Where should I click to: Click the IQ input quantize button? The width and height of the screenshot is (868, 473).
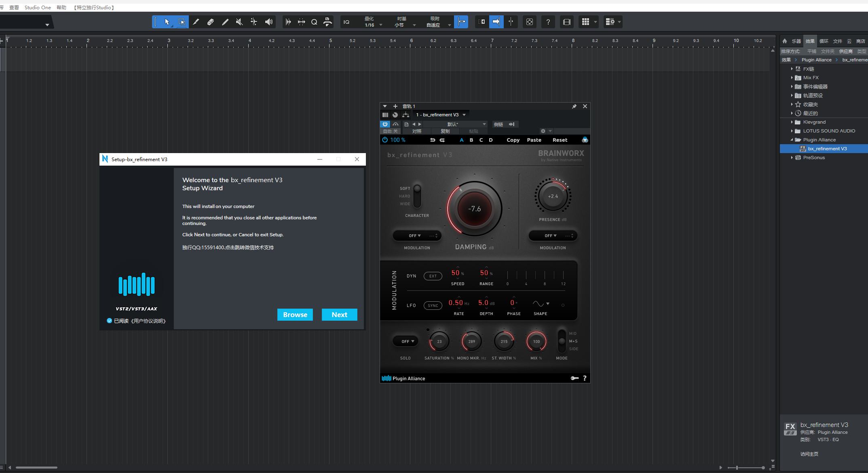[x=346, y=22]
